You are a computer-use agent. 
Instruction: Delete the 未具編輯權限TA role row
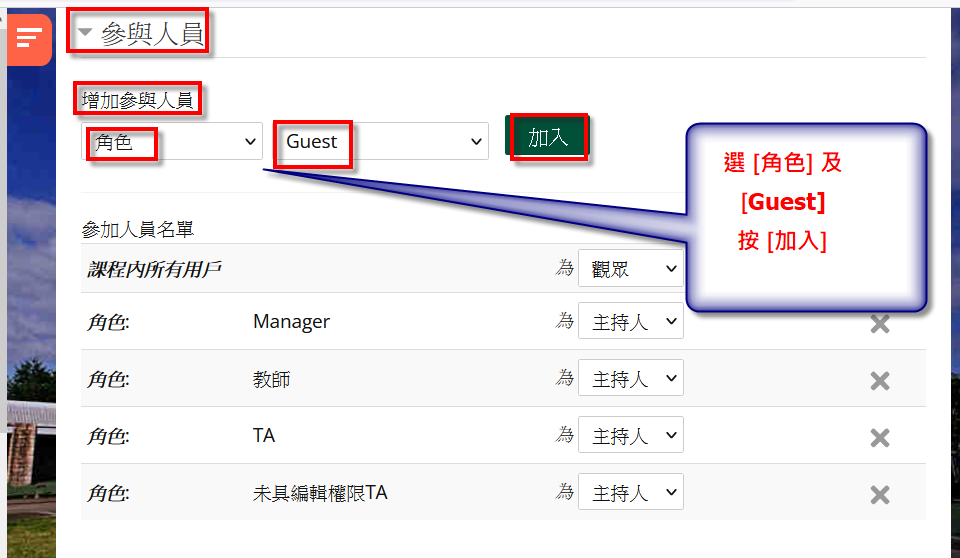click(879, 495)
